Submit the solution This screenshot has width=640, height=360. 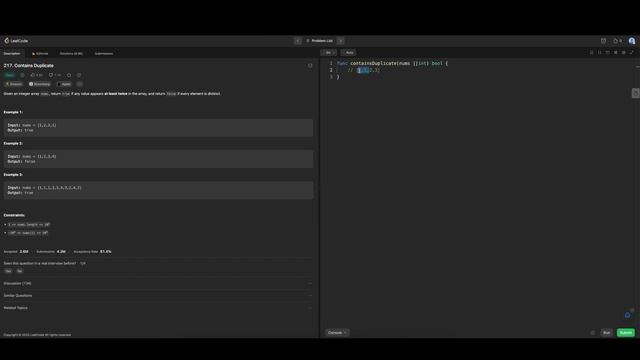point(626,333)
